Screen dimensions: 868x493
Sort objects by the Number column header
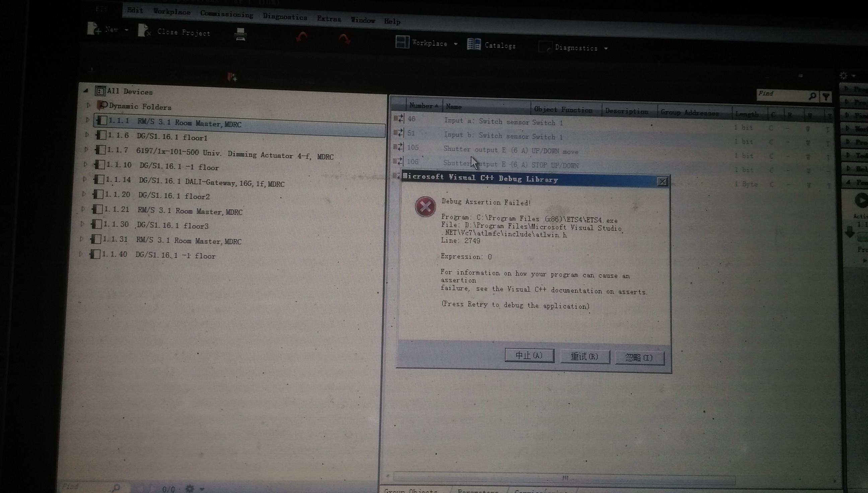tap(424, 105)
